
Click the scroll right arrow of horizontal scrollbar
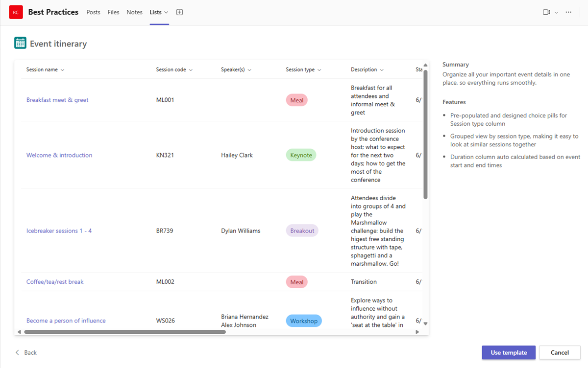click(x=417, y=332)
